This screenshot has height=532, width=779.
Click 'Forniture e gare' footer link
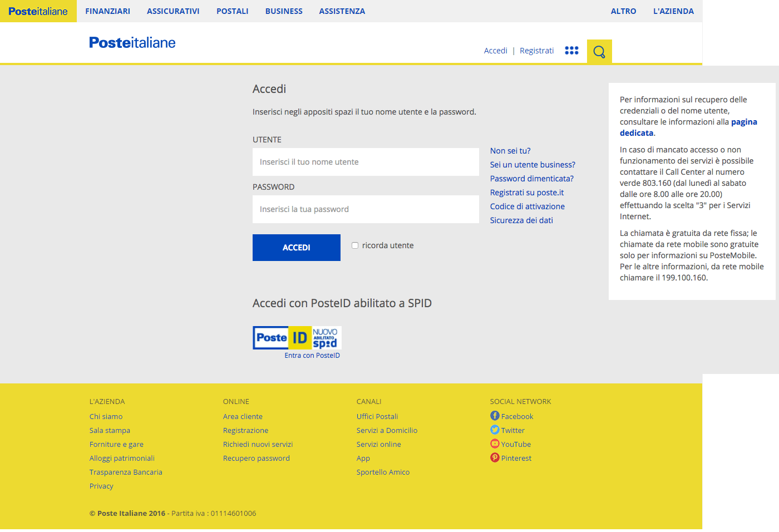click(x=116, y=444)
